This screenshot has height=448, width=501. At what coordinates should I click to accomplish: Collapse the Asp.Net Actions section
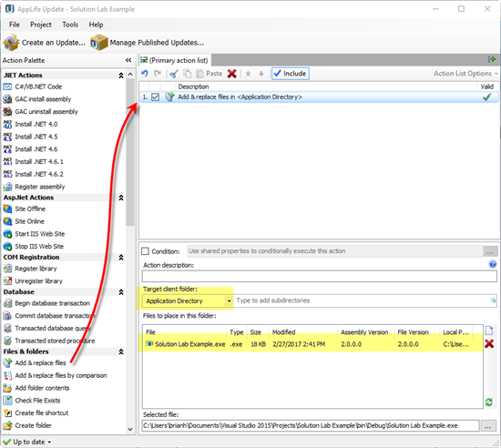pos(121,198)
